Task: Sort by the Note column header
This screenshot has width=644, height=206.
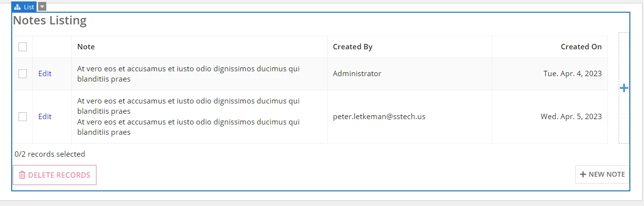Action: click(x=86, y=47)
